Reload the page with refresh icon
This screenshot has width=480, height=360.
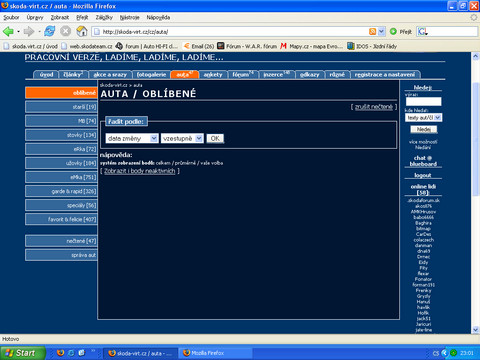coord(50,31)
